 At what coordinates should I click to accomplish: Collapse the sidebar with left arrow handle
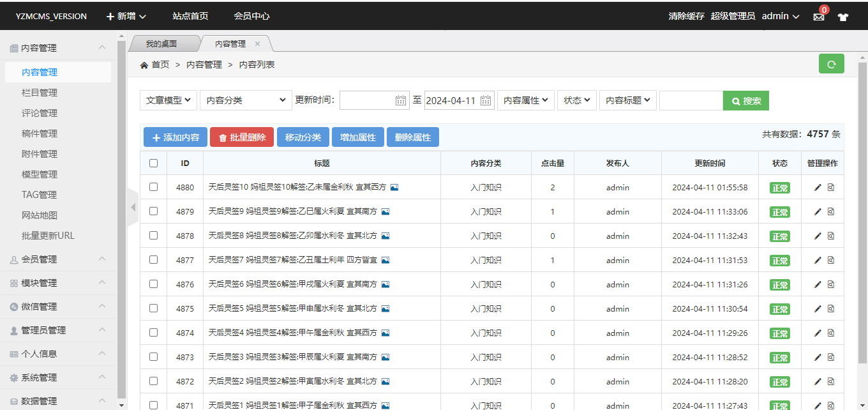click(133, 208)
